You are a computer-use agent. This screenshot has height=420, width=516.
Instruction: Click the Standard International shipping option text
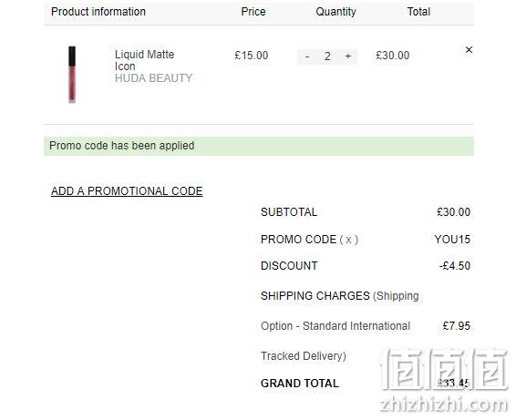(335, 326)
